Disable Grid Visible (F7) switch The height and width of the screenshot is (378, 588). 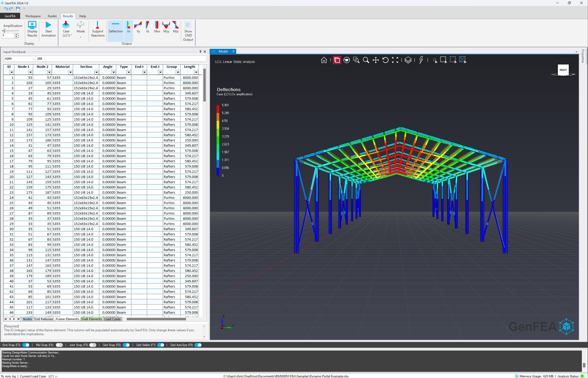(161, 345)
